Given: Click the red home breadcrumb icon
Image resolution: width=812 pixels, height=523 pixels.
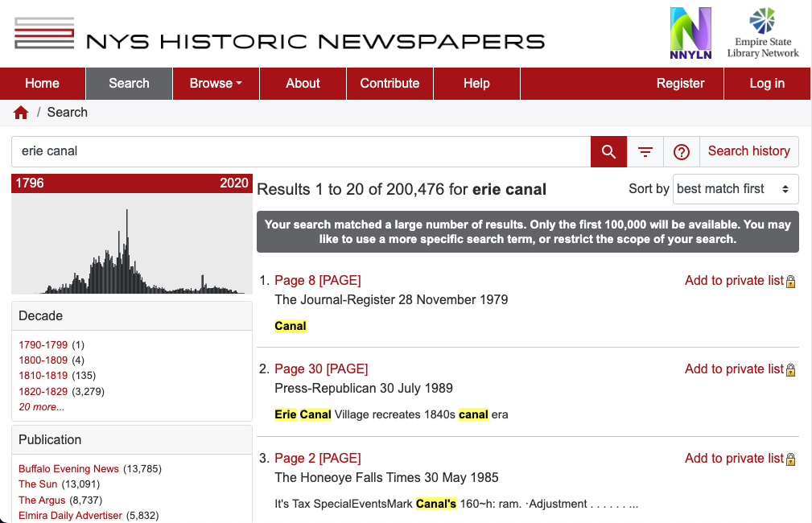Looking at the screenshot, I should point(21,113).
